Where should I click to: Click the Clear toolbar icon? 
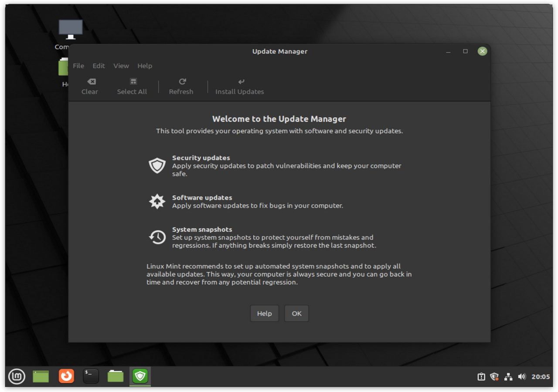(91, 82)
